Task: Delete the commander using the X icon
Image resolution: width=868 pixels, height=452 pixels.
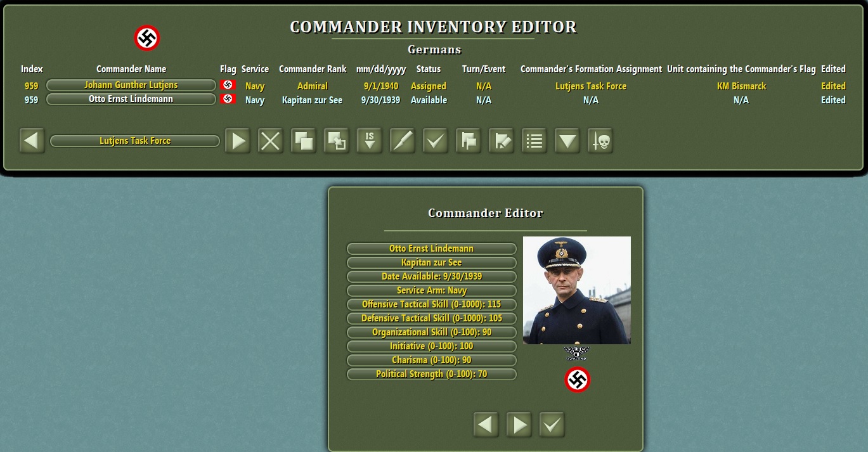Action: 270,140
